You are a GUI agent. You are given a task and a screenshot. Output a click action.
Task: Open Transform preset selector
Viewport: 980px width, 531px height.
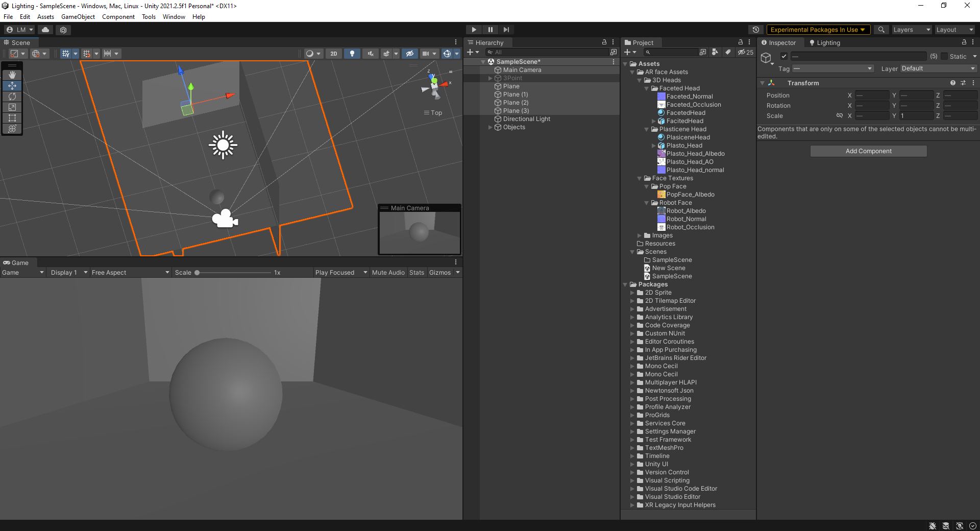(963, 83)
